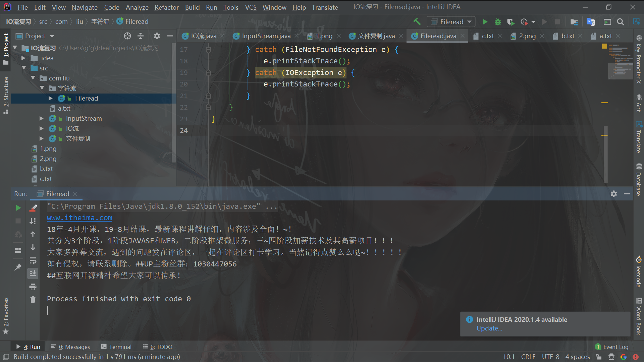The image size is (644, 362).
Task: Click the Build project hammer icon
Action: pyautogui.click(x=417, y=22)
